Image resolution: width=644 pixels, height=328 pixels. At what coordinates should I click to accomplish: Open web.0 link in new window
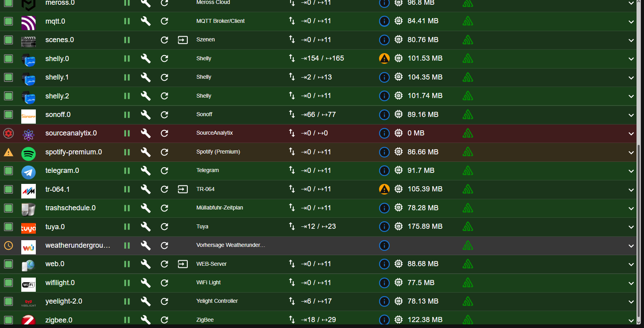point(183,264)
